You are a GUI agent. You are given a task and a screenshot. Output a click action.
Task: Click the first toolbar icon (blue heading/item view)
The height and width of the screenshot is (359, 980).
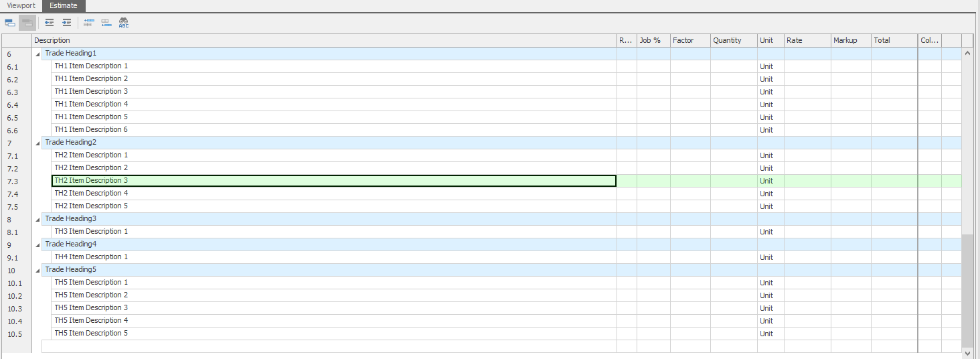[10, 23]
